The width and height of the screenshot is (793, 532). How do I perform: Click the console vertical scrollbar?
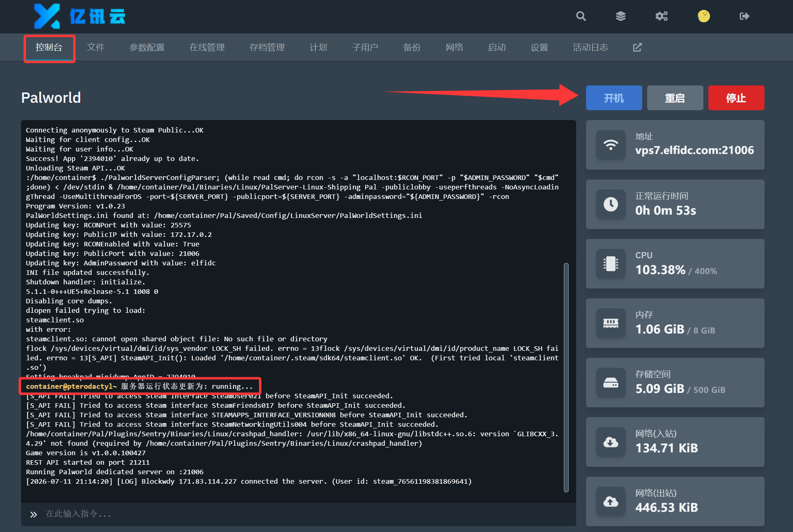(566, 377)
